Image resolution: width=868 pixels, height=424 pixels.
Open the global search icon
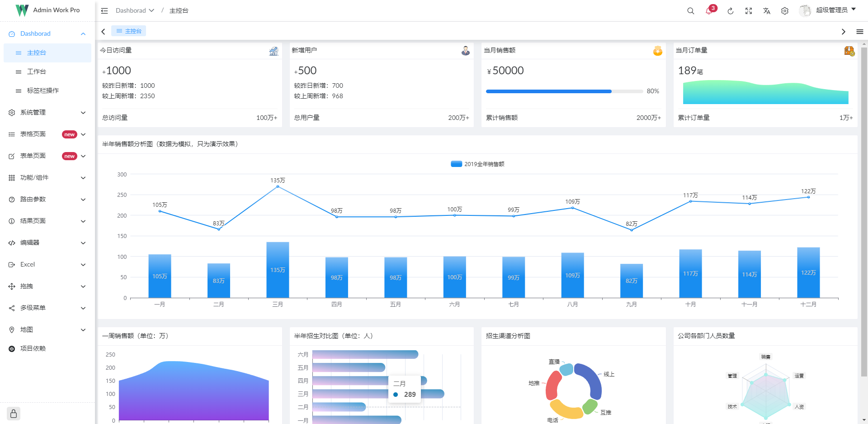click(690, 10)
